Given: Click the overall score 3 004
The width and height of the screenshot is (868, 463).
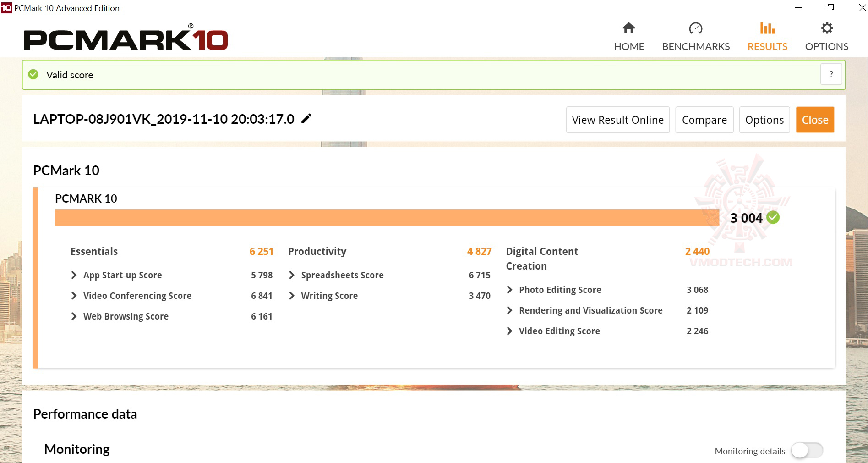Looking at the screenshot, I should [746, 218].
